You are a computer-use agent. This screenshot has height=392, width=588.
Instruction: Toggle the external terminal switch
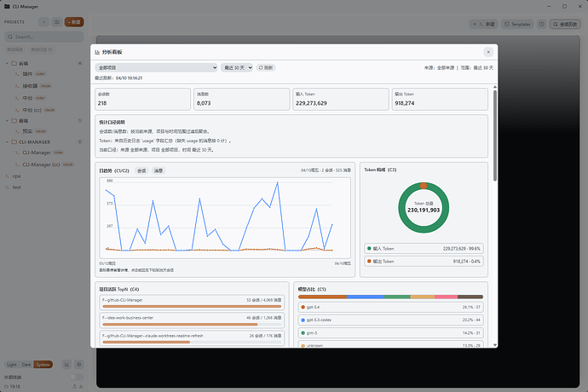tap(77, 377)
